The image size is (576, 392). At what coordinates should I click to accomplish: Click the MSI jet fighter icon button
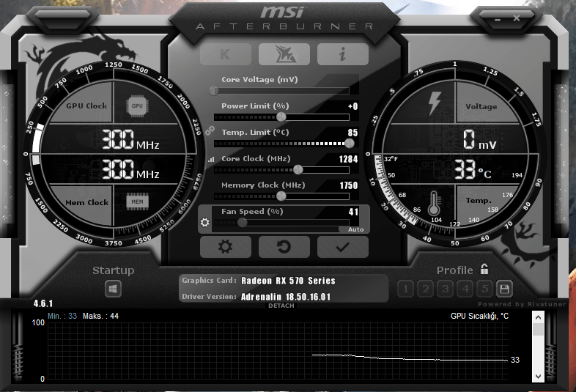pyautogui.click(x=284, y=54)
